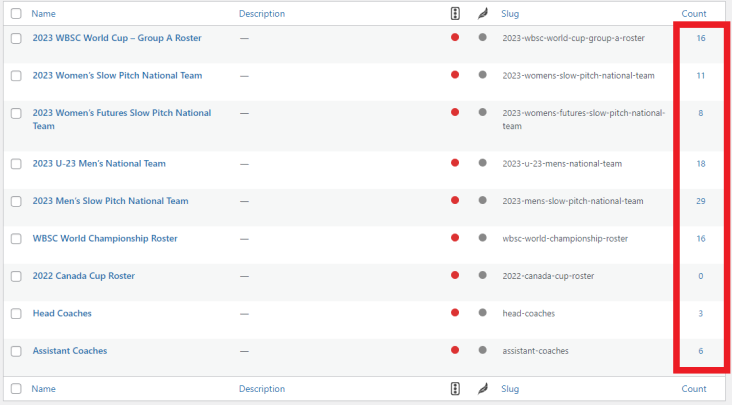Sort by the Count column header
Screen dimensions: 732x405
(x=694, y=14)
